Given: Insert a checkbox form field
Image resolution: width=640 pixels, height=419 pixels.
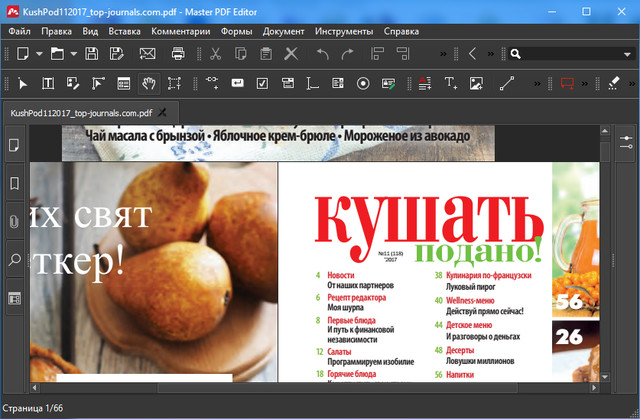Looking at the screenshot, I should (x=262, y=83).
